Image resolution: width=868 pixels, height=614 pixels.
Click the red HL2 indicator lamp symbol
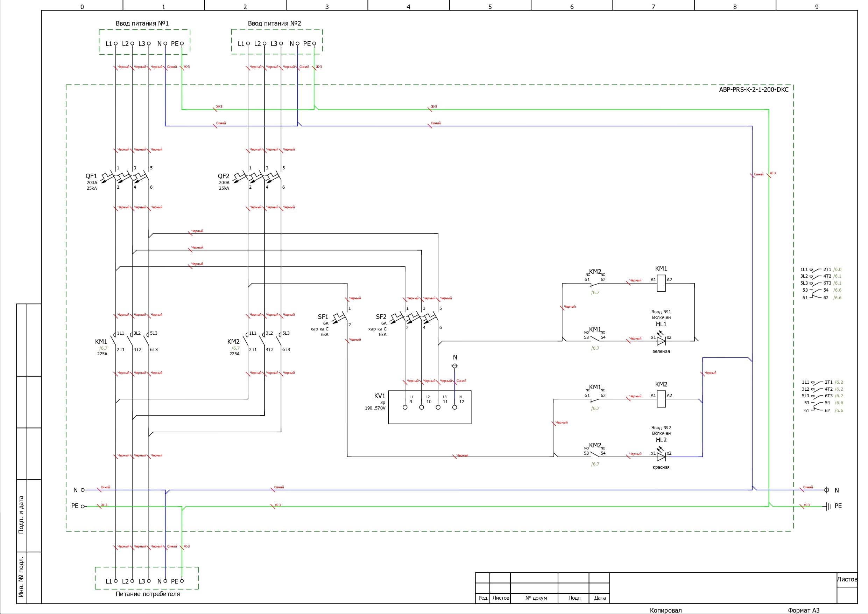coord(661,456)
